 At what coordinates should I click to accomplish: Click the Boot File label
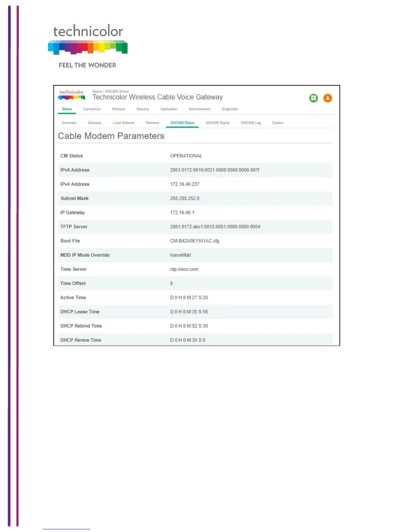point(70,241)
